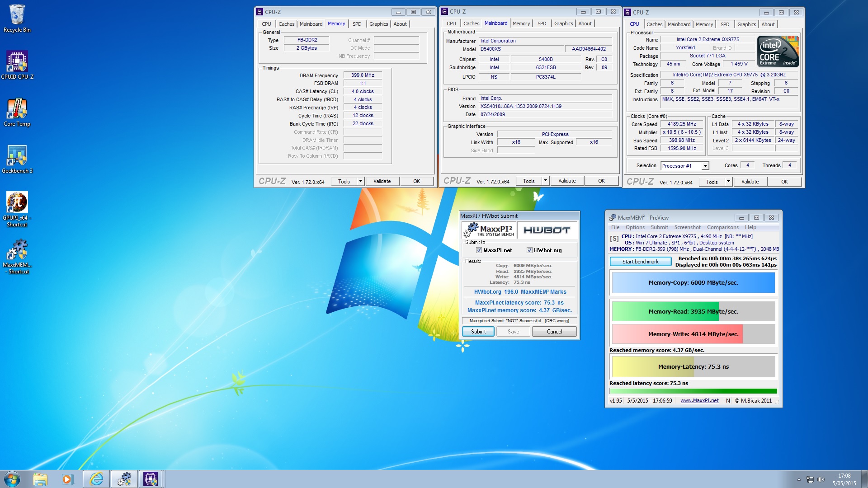868x488 pixels.
Task: Open MaxxMEM File menu
Action: (x=615, y=227)
